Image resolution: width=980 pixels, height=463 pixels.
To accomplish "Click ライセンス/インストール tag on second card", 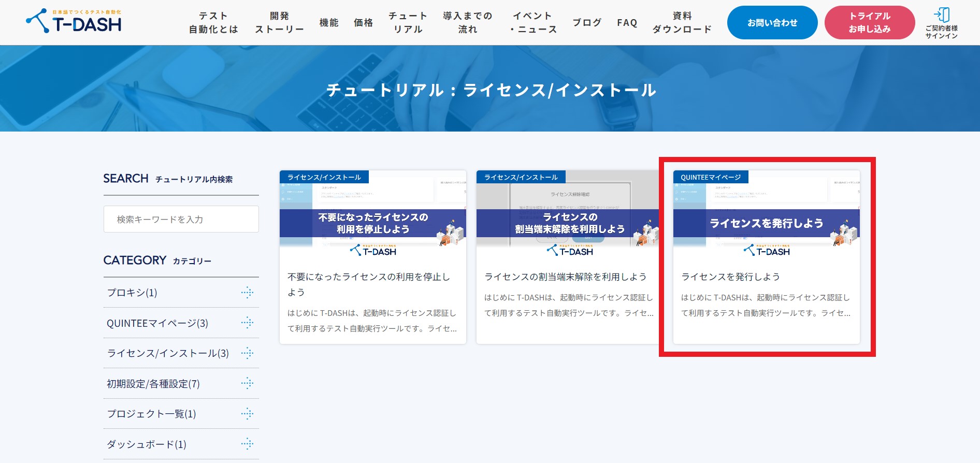I will [x=521, y=177].
